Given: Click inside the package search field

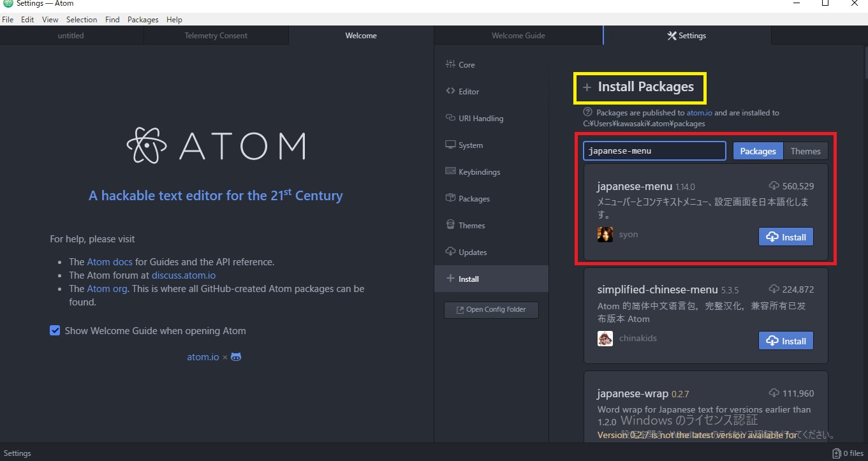Looking at the screenshot, I should pyautogui.click(x=654, y=150).
